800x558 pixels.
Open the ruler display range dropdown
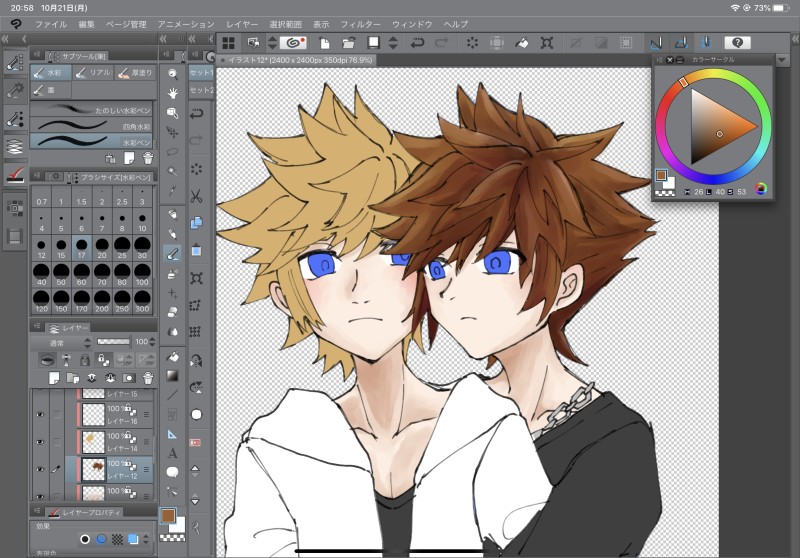pyautogui.click(x=146, y=360)
